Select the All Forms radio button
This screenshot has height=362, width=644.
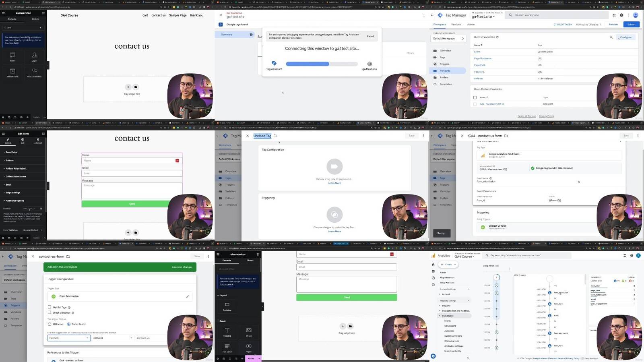[50, 324]
